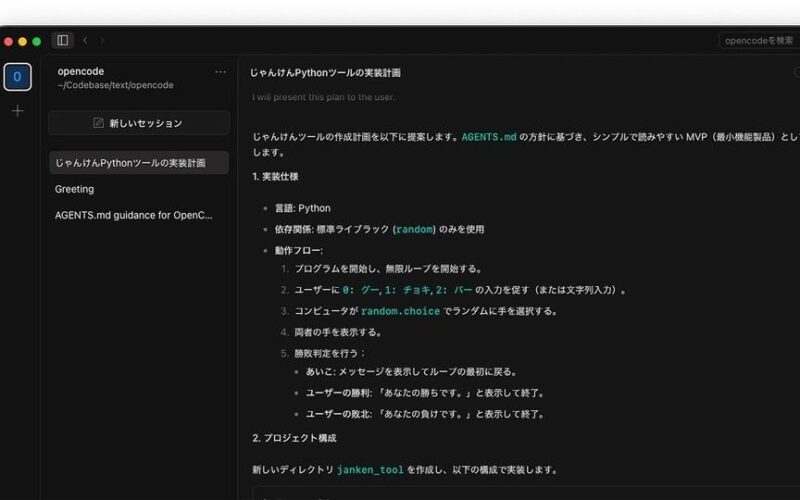The height and width of the screenshot is (500, 800).
Task: Click the opencode search field
Action: (759, 40)
